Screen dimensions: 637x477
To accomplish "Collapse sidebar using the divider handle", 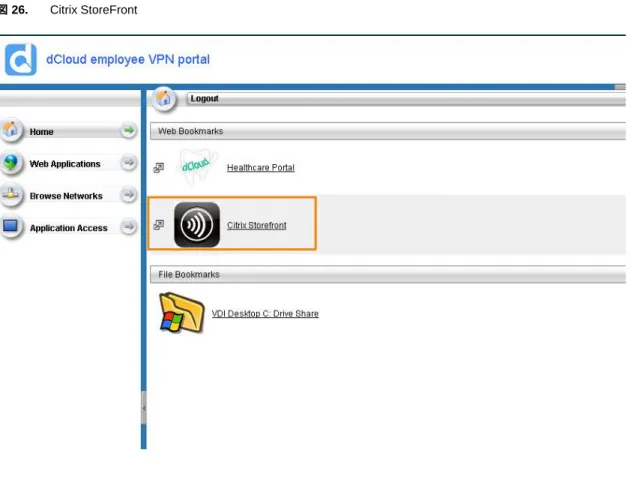I will tap(144, 408).
